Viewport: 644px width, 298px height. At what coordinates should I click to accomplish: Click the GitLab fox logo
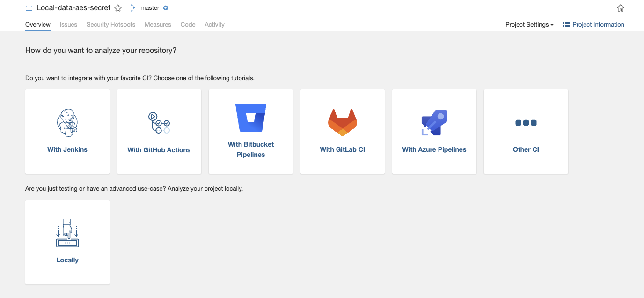coord(343,122)
